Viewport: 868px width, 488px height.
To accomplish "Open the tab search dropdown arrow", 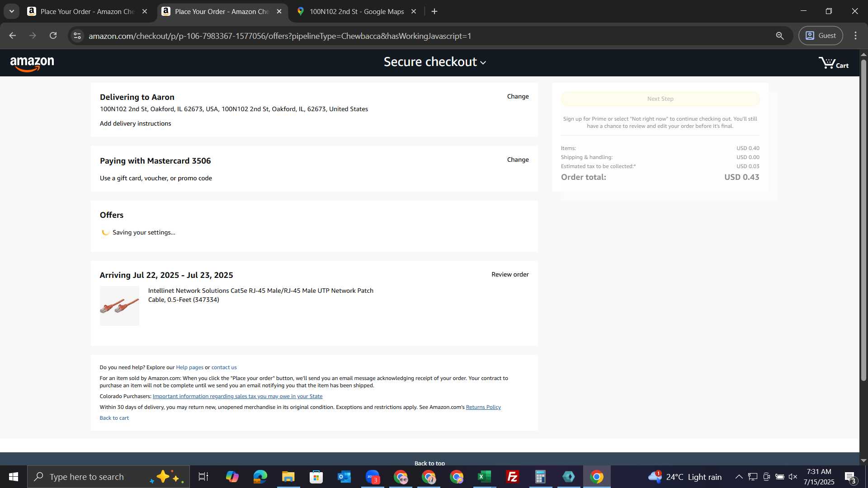I will coord(12,11).
